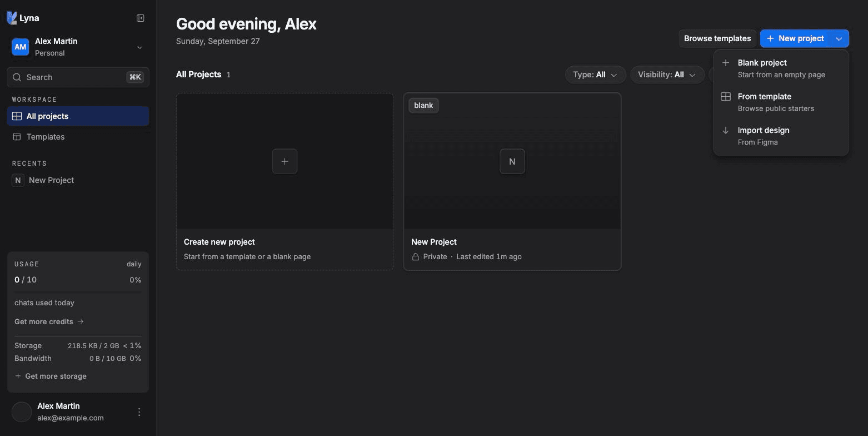Image resolution: width=868 pixels, height=436 pixels.
Task: Select From template in the dropdown menu
Action: [781, 102]
